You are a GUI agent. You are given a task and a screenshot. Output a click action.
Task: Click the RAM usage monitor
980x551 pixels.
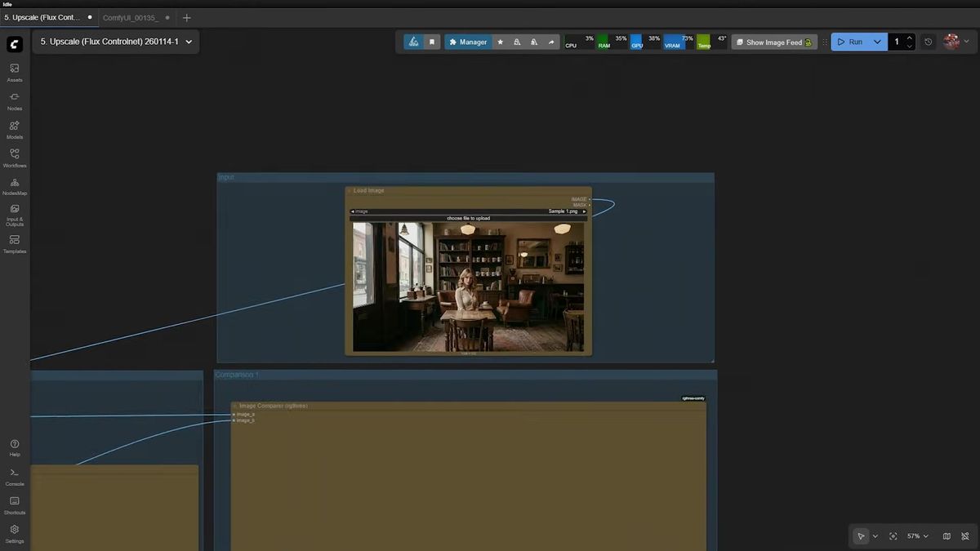(612, 42)
